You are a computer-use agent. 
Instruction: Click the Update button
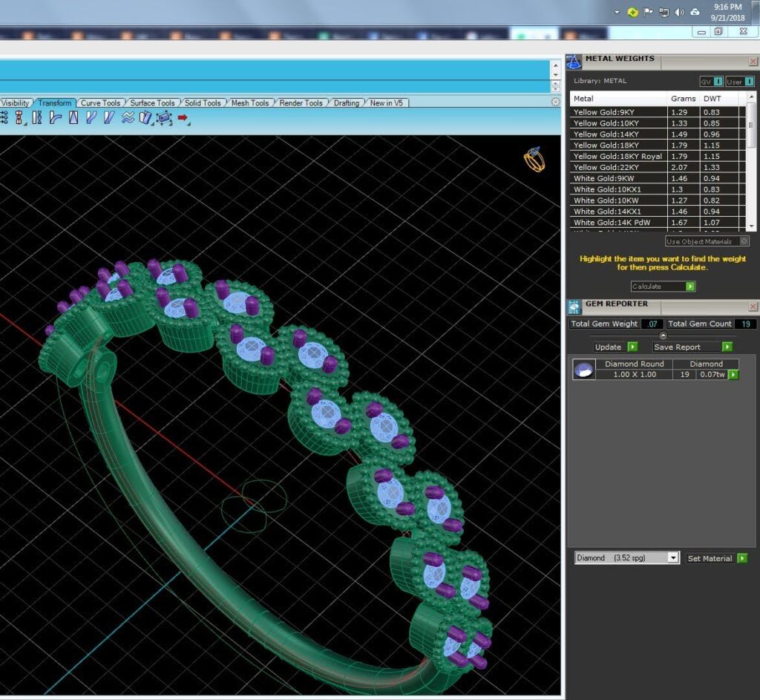[x=615, y=347]
